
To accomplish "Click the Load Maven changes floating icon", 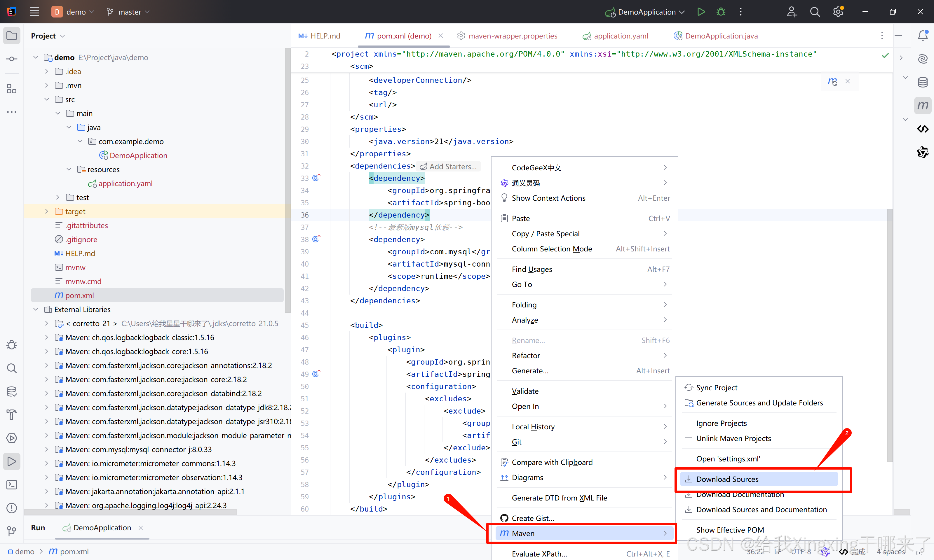I will pyautogui.click(x=832, y=81).
